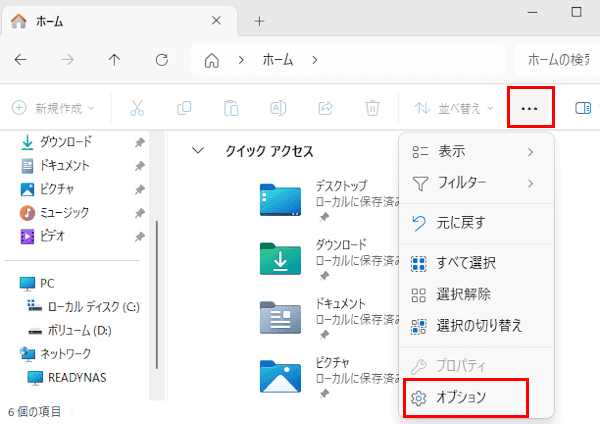Click the pin icon beside sidebar ドキュメント
This screenshot has width=600, height=424.
click(139, 166)
